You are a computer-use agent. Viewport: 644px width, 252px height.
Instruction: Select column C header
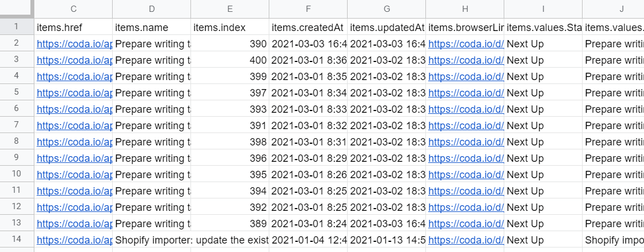point(73,9)
